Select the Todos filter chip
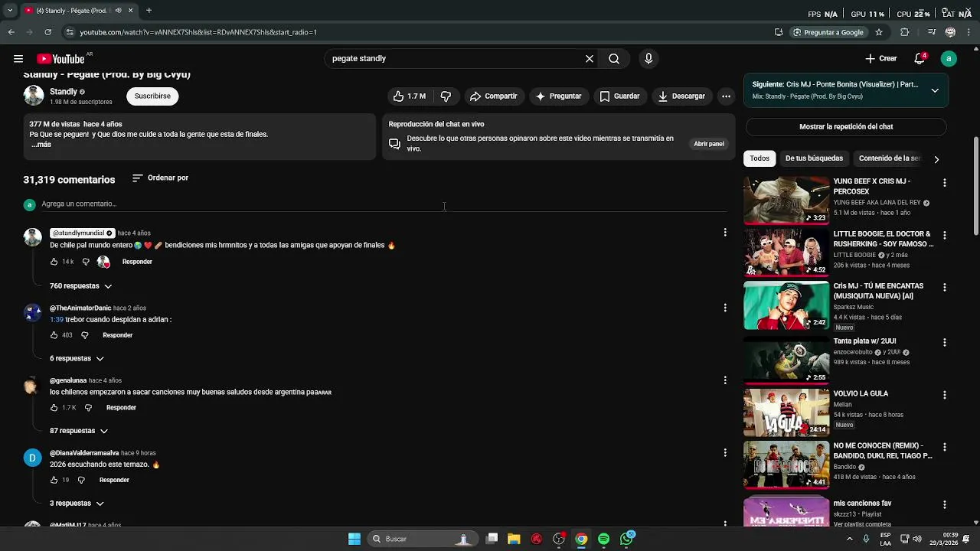Image resolution: width=980 pixels, height=551 pixels. pos(759,158)
